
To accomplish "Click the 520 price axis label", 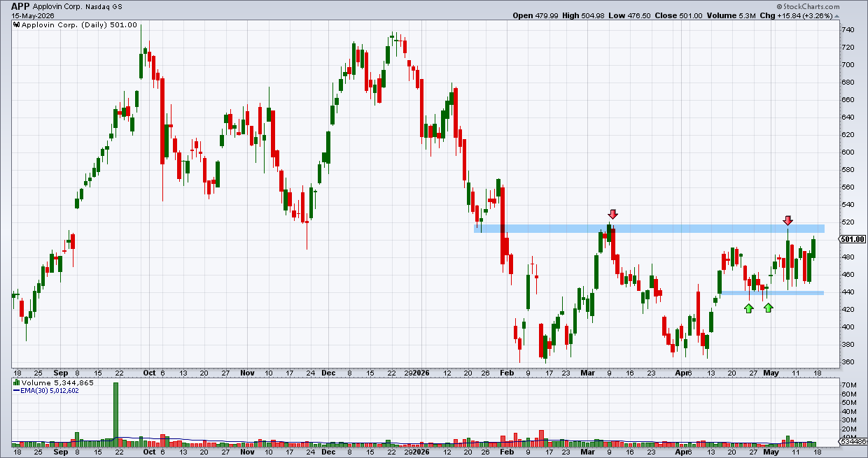I will pos(848,222).
